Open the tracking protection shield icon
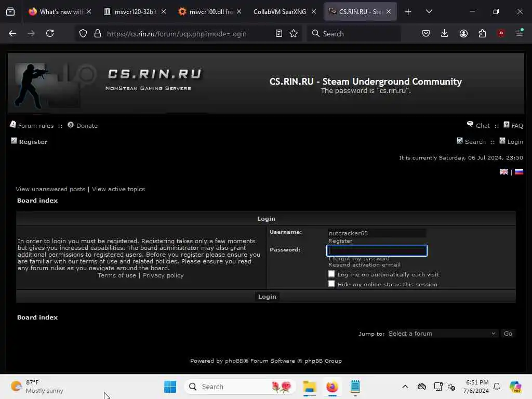 tap(83, 34)
